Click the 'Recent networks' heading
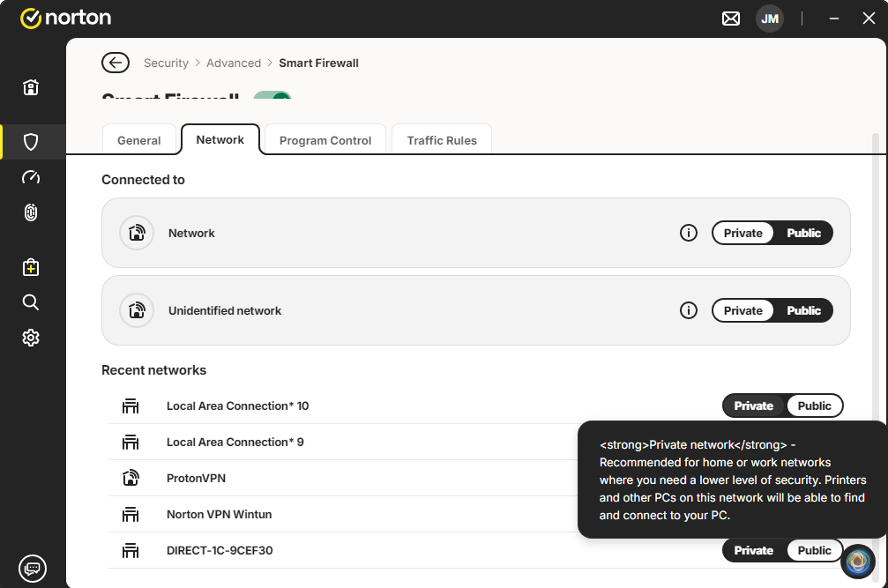888x588 pixels. point(154,370)
